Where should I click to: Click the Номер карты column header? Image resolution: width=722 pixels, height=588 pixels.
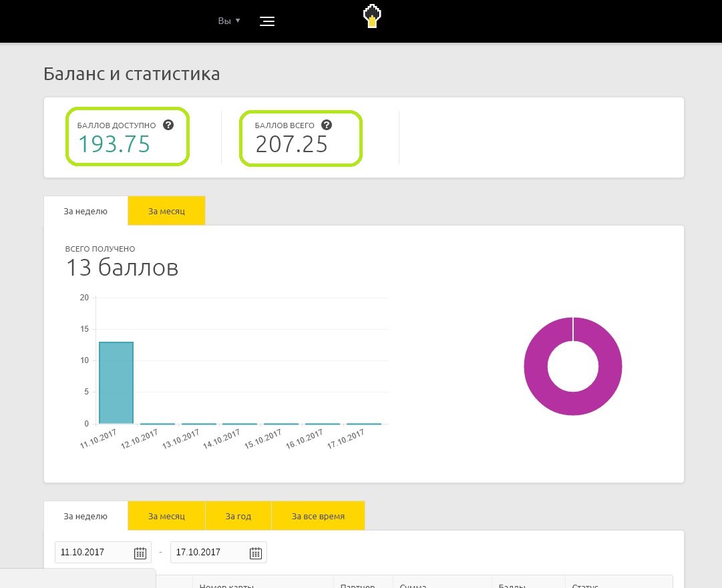pos(227,585)
